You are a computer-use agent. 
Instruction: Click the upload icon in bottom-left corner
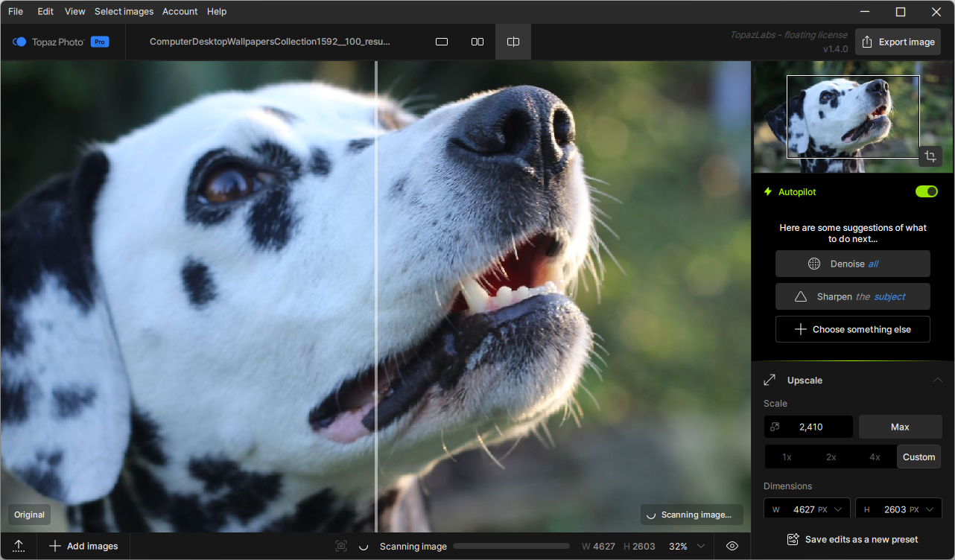click(x=19, y=546)
